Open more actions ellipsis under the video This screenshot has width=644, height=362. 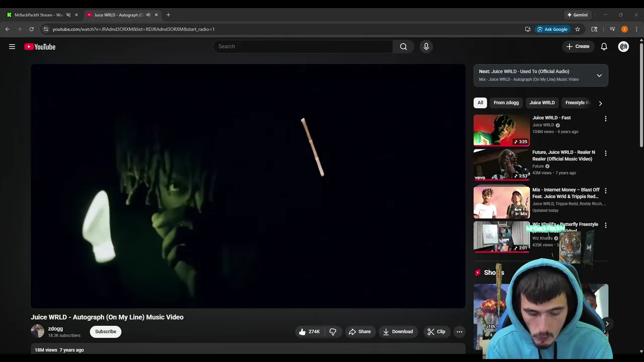pos(459,332)
